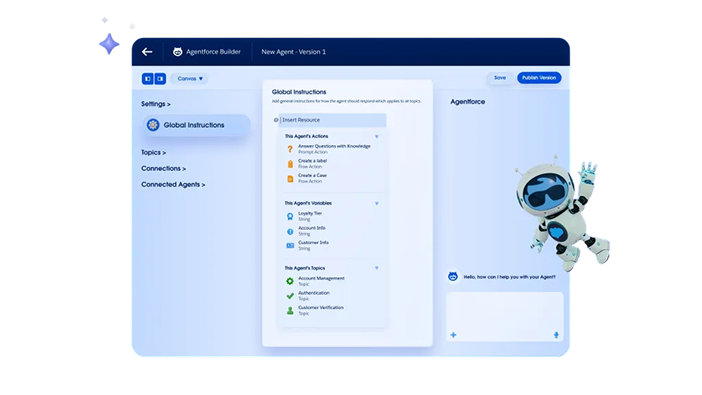Click Publish Version button

pos(539,78)
